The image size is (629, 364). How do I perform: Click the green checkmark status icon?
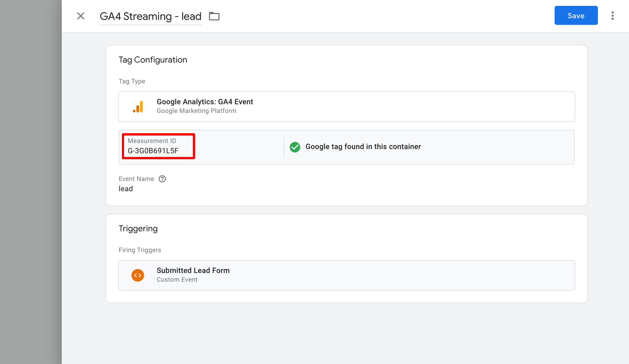[295, 147]
